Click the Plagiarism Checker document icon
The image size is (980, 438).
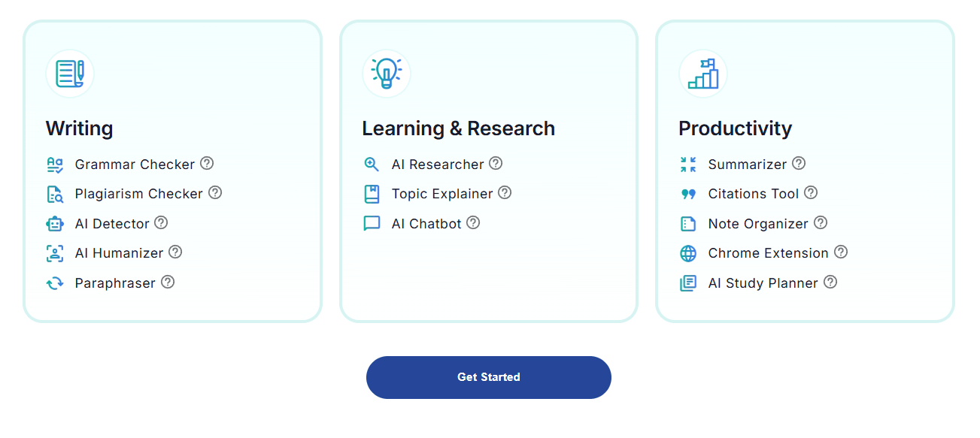(x=55, y=195)
